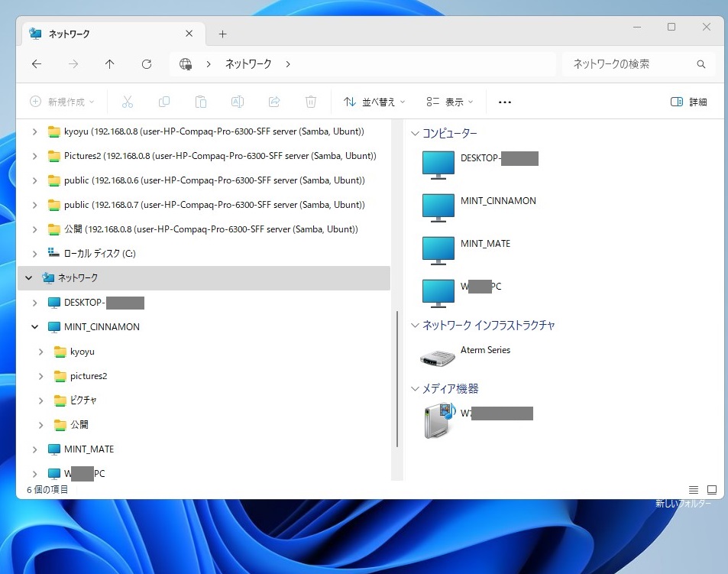The width and height of the screenshot is (728, 574).
Task: Add a new tab with plus button
Action: (222, 34)
